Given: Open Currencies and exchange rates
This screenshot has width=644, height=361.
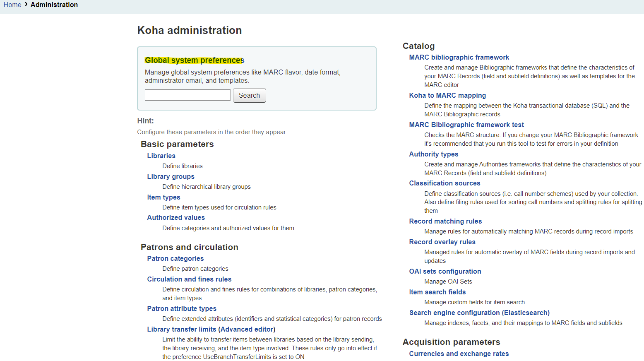Looking at the screenshot, I should coord(459,354).
